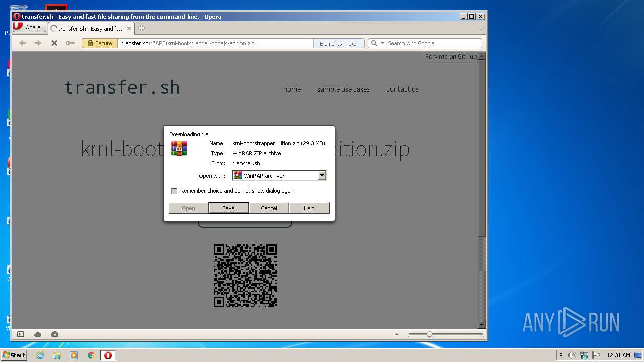Select the Opera taskbar button

pos(108,355)
